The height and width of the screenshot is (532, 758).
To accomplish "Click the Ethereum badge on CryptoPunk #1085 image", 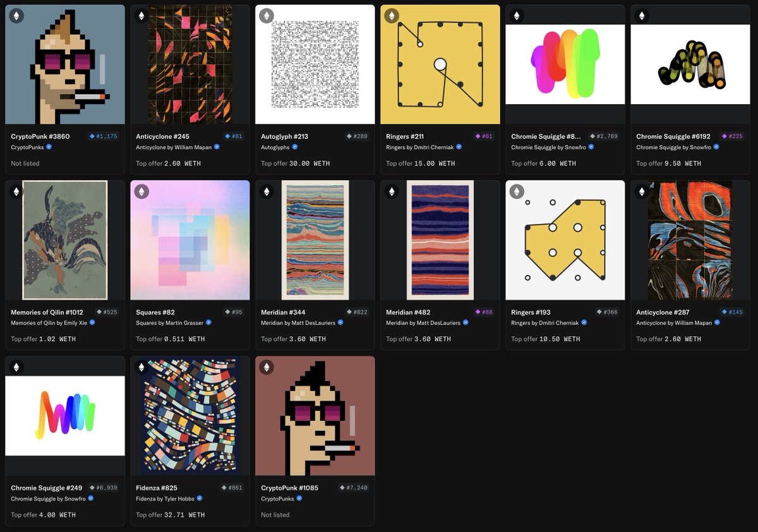I will pyautogui.click(x=267, y=367).
